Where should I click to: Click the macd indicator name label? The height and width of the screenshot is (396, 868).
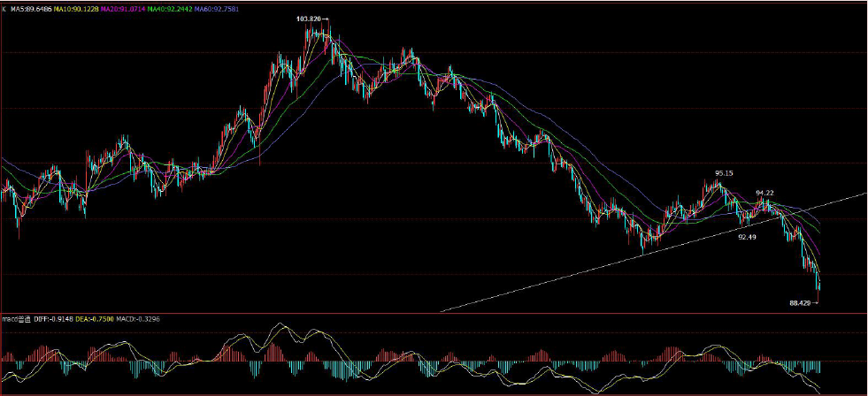pyautogui.click(x=17, y=319)
